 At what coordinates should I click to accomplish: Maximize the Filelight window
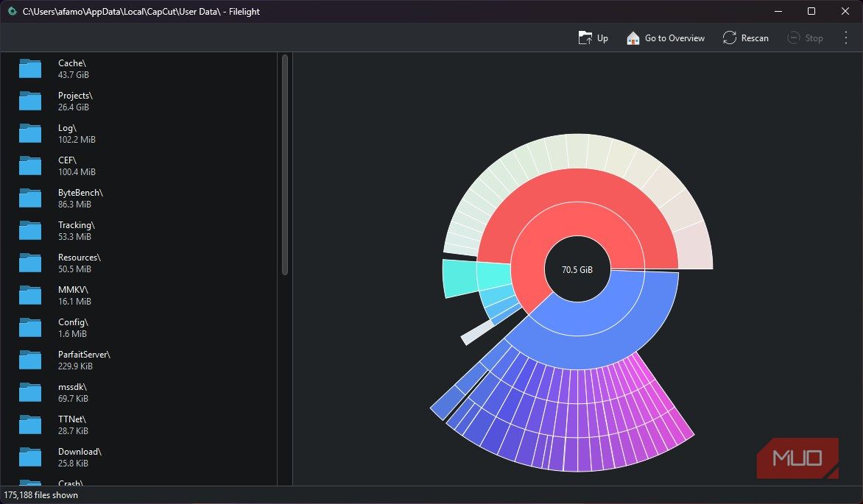click(x=811, y=11)
